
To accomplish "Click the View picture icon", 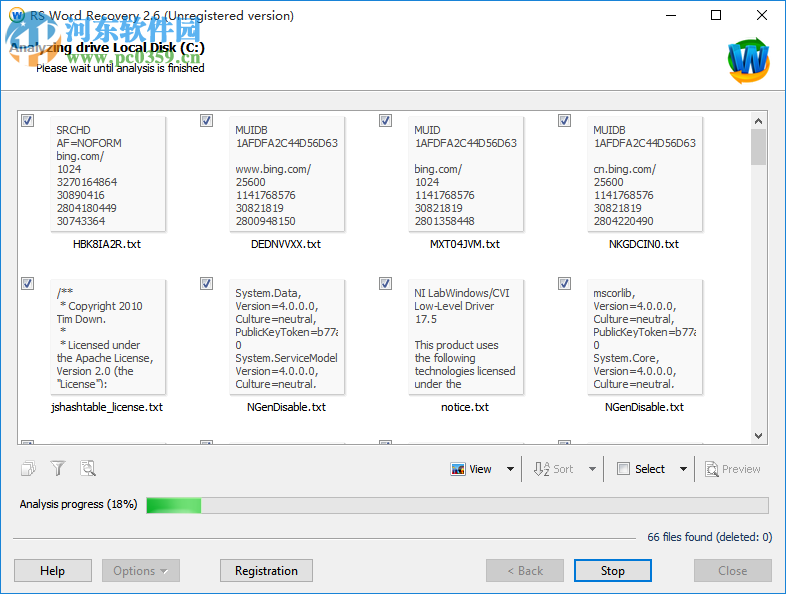I will pos(458,469).
